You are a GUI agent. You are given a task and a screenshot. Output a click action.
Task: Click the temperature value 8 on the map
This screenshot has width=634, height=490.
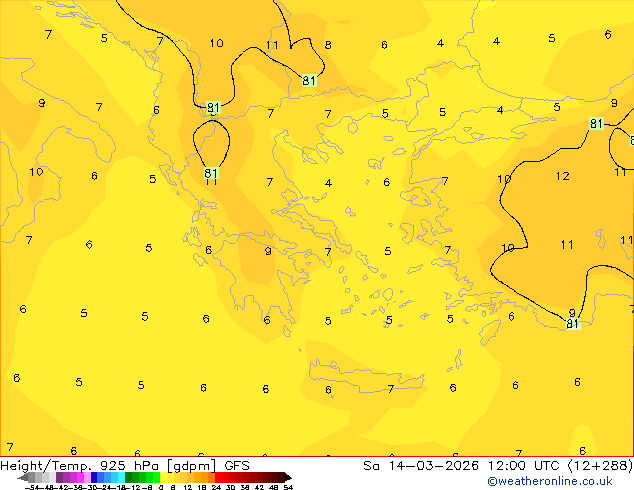(x=328, y=45)
